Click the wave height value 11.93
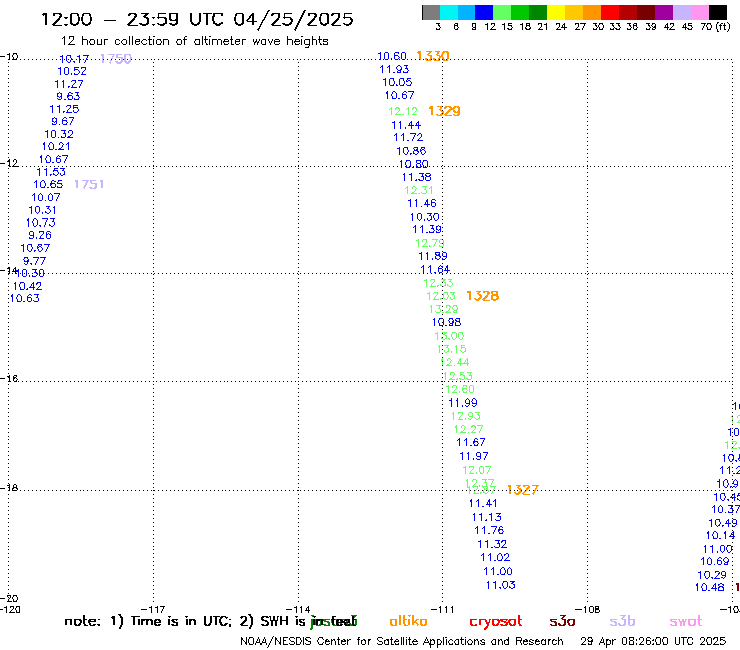Screen dimensions: 740x650 (394, 69)
